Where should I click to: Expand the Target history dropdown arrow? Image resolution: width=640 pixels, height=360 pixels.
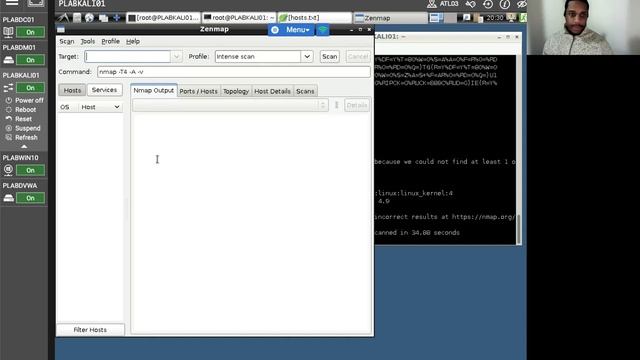click(176, 56)
